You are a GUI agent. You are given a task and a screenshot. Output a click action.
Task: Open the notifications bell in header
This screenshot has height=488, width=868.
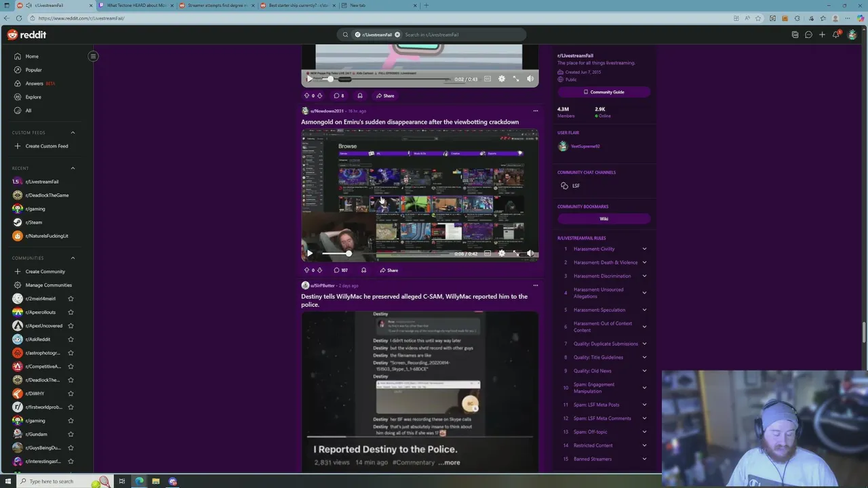point(836,35)
